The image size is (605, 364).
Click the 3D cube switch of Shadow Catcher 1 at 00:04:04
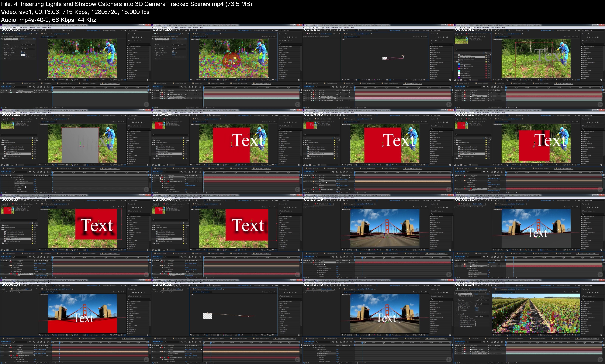[x=198, y=181]
